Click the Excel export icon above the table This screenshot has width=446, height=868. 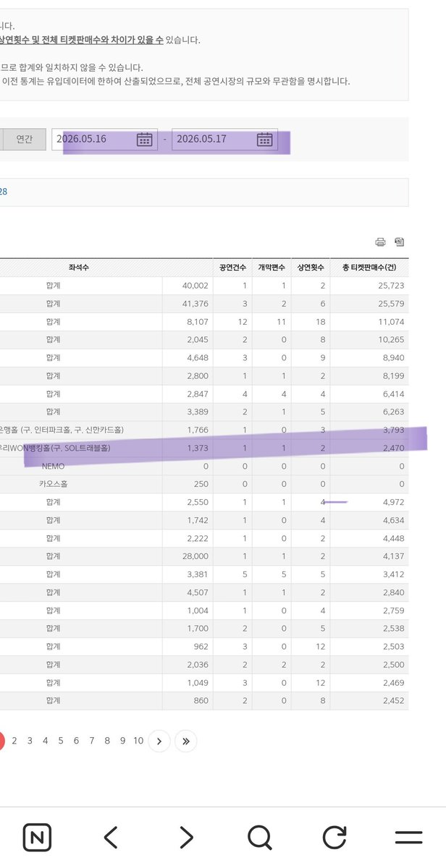coord(399,242)
